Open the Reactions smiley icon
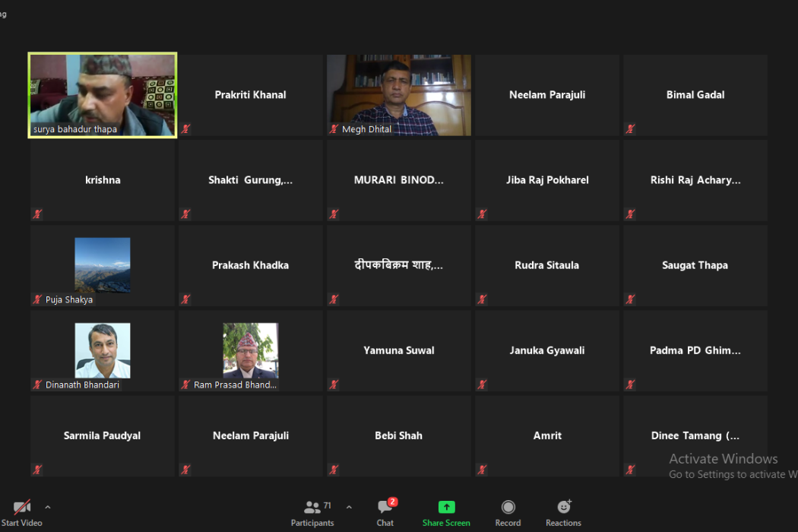Viewport: 798px width, 532px height. point(564,507)
